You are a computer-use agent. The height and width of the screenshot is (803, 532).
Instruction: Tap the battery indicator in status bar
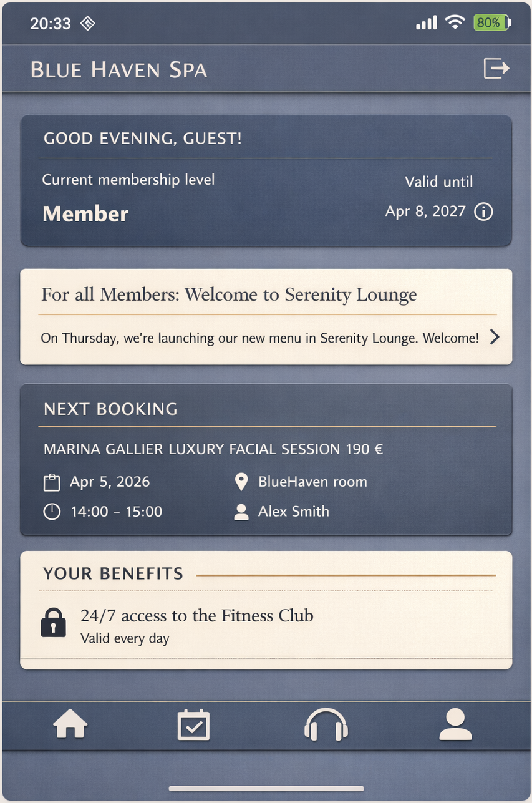491,23
